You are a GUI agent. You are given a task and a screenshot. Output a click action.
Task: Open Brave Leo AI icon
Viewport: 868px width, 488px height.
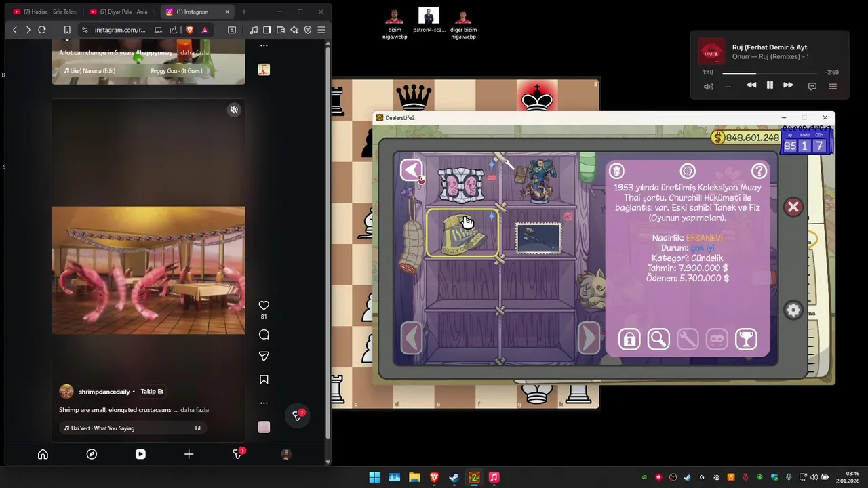(294, 30)
